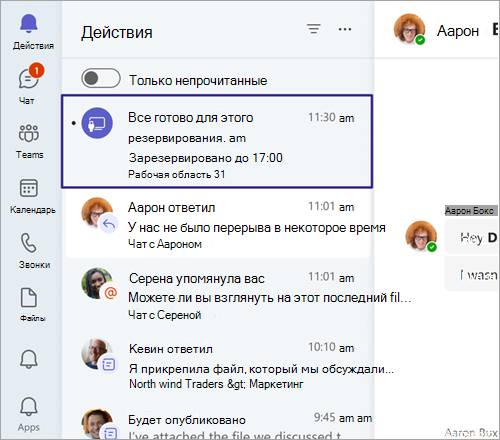The height and width of the screenshot is (440, 500).
Task: Open Apps in the sidebar
Action: click(29, 413)
